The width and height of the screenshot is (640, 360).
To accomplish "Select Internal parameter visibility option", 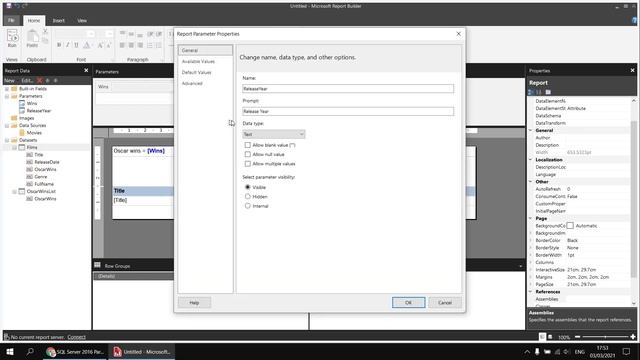I will [x=247, y=206].
